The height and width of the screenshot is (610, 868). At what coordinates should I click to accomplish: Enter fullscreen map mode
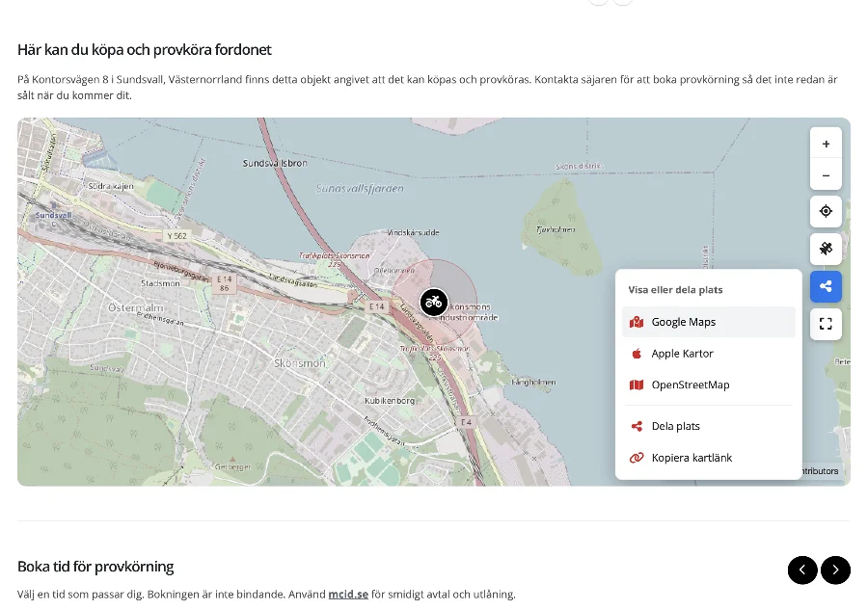(826, 324)
